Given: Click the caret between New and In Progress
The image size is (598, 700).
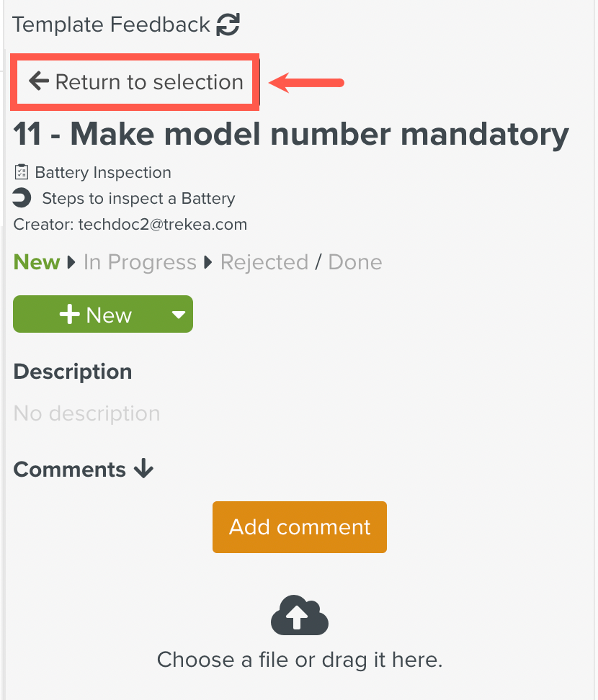Looking at the screenshot, I should (x=71, y=262).
